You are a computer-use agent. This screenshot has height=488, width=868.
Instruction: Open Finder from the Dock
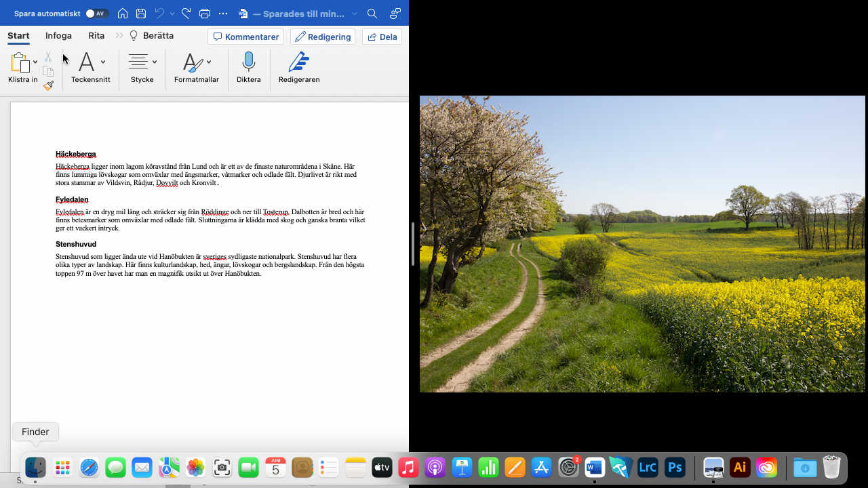(x=35, y=467)
